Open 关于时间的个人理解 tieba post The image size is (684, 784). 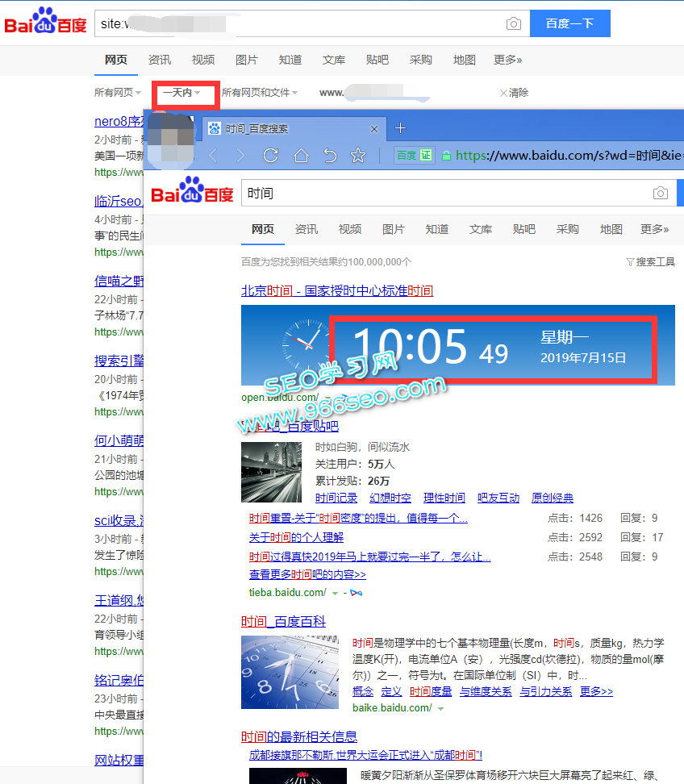(297, 537)
